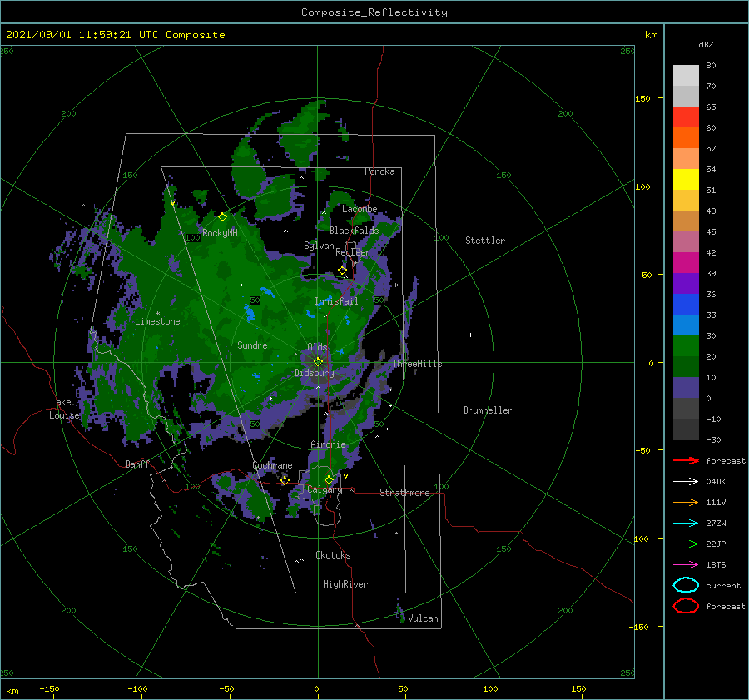Click the magenta 18TS arrow icon
The height and width of the screenshot is (700, 749).
click(x=686, y=565)
